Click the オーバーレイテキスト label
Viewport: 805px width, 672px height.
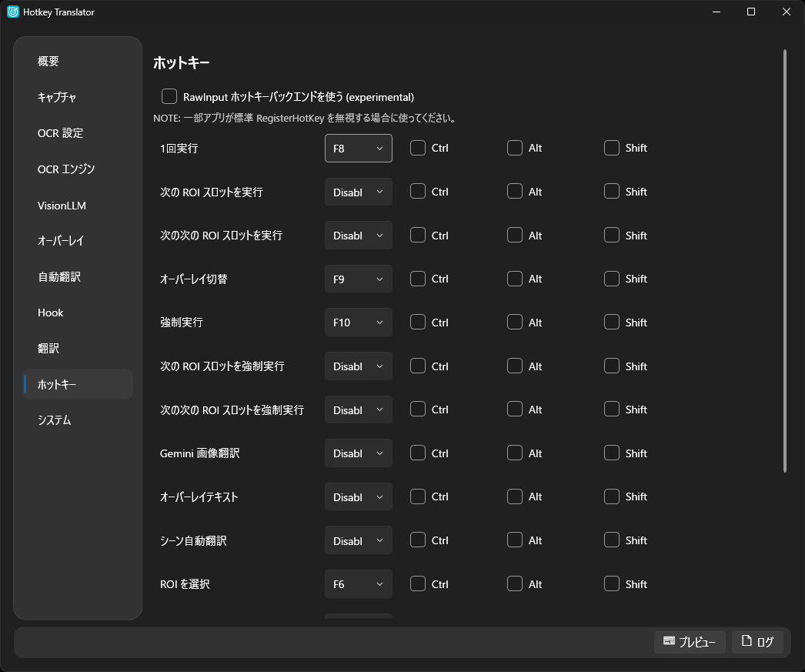[x=199, y=497]
